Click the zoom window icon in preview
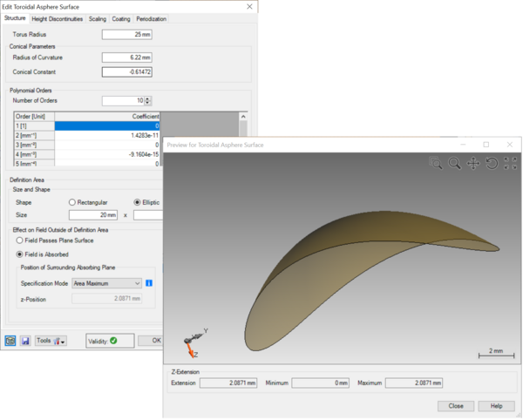 tap(436, 163)
